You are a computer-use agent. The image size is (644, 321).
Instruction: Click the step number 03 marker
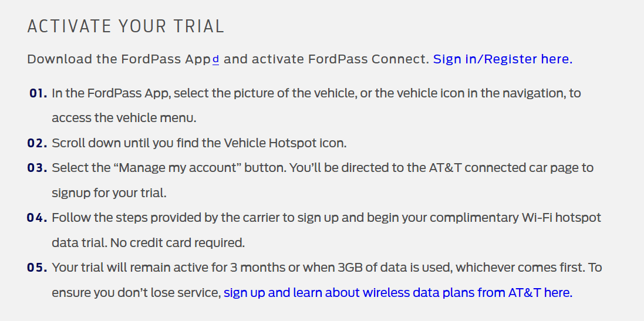coord(37,168)
